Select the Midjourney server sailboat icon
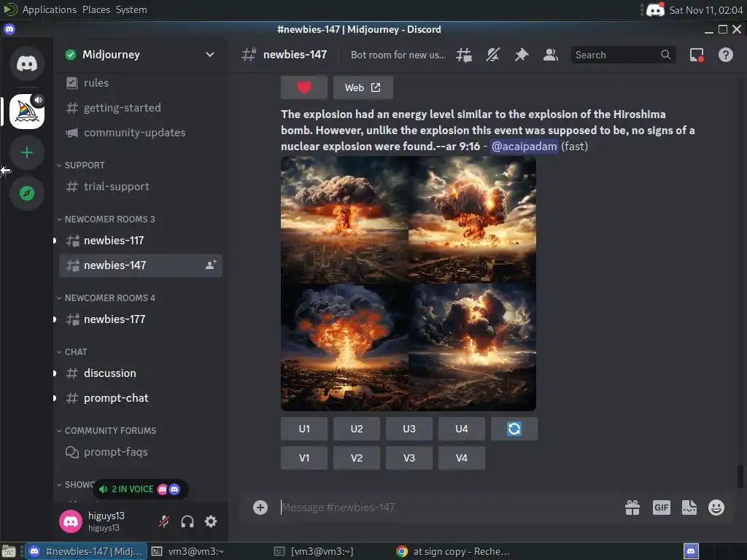 coord(27,112)
